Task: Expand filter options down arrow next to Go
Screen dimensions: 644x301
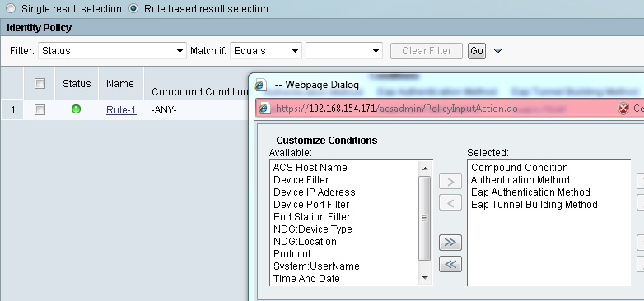Action: (497, 51)
